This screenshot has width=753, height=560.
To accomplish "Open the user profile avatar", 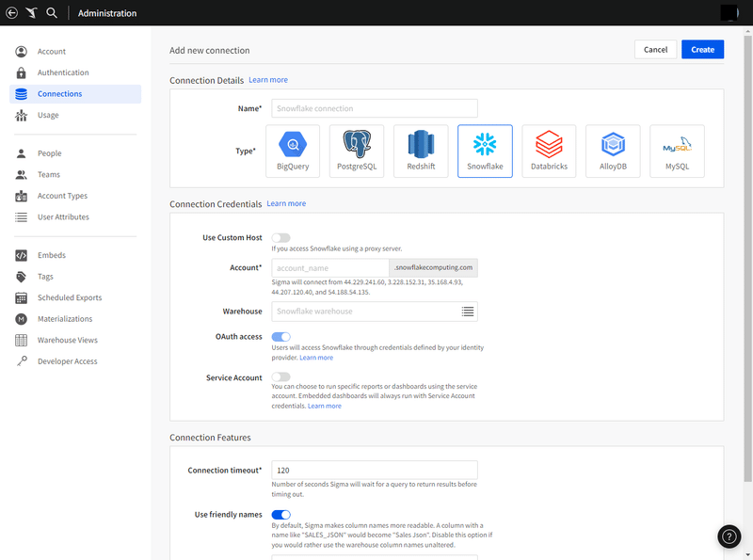I will pyautogui.click(x=729, y=13).
